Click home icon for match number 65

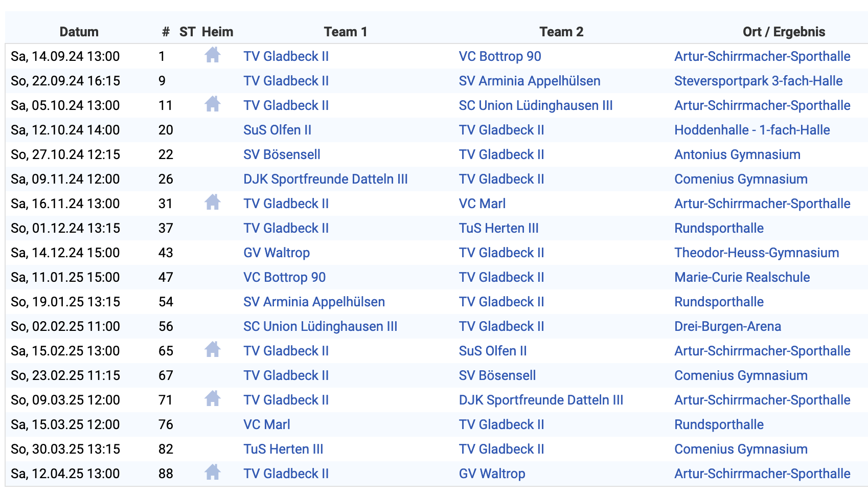coord(213,349)
